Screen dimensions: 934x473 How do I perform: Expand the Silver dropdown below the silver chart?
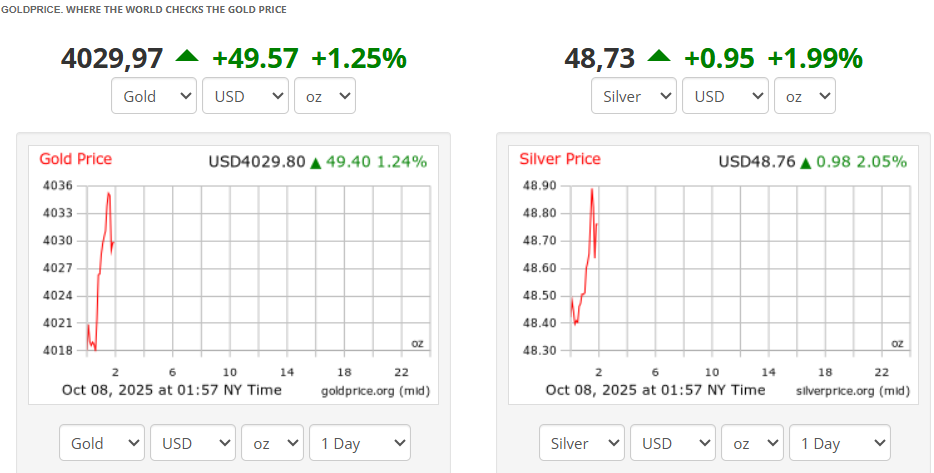(x=582, y=443)
